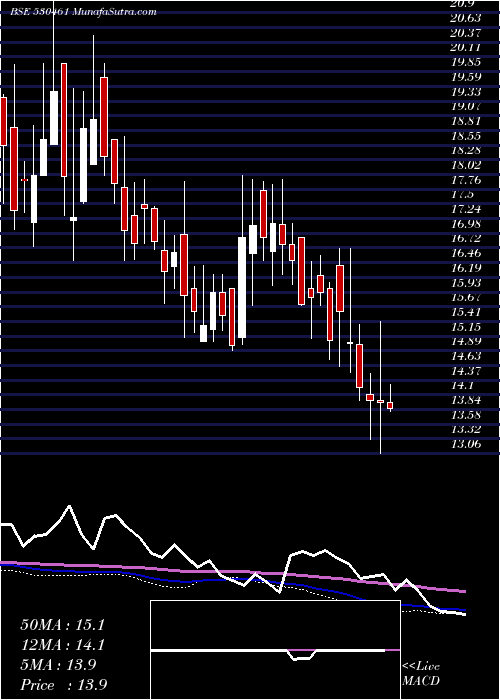The width and height of the screenshot is (500, 700).
Task: Select the 15.67 price axis label
Action: tap(466, 297)
